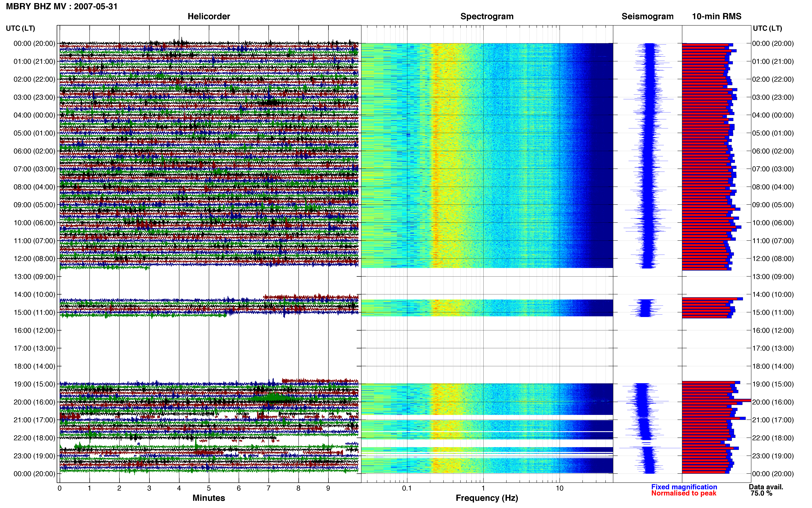
Task: Pick right-axis time label '17:00 (13:00)'
Action: (x=773, y=348)
